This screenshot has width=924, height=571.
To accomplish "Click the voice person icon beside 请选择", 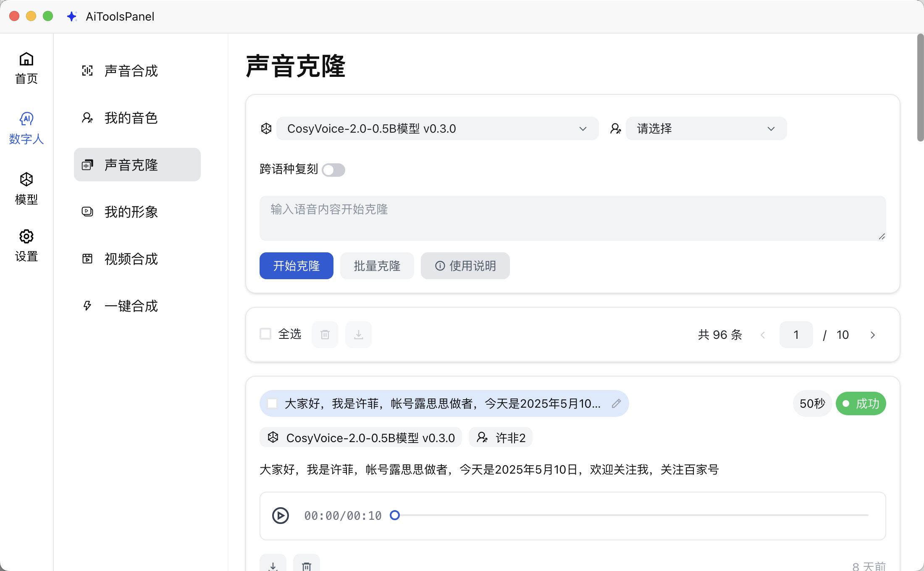I will click(x=616, y=128).
